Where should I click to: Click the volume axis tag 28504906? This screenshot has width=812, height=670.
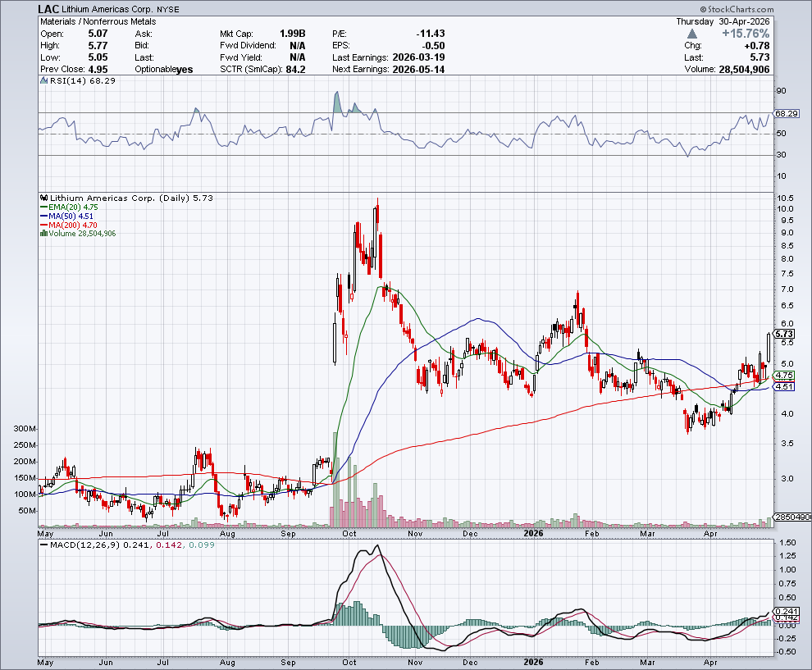(x=792, y=517)
